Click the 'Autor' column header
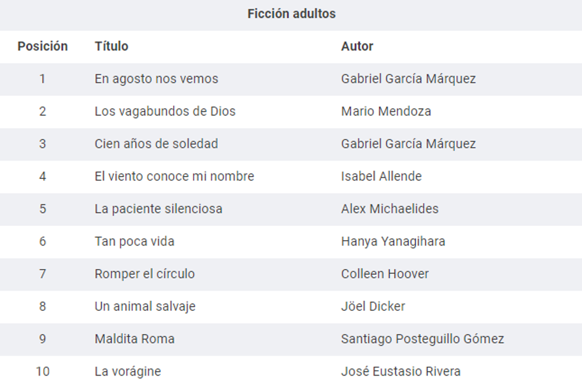Screen dimensions: 582x392 click(x=357, y=46)
